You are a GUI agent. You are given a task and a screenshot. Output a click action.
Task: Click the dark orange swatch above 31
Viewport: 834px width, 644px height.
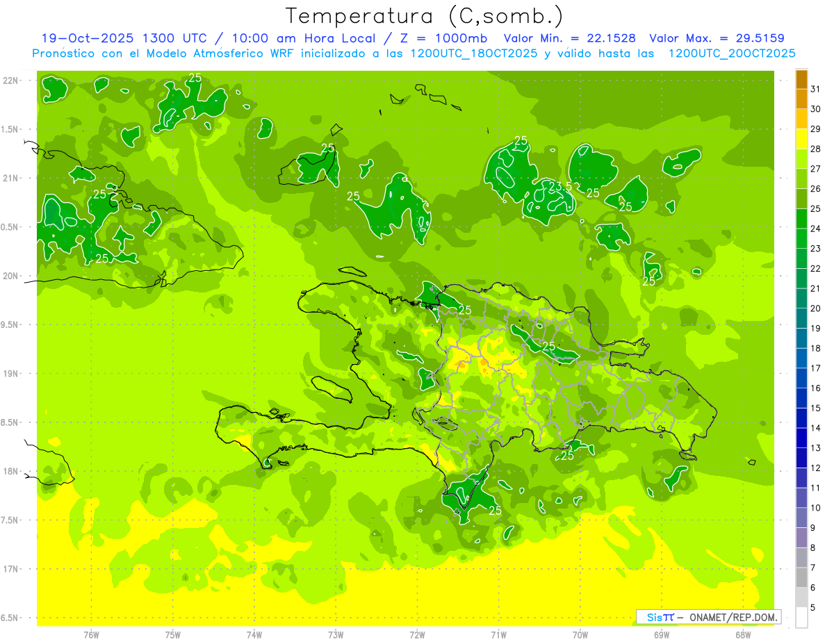(x=801, y=79)
